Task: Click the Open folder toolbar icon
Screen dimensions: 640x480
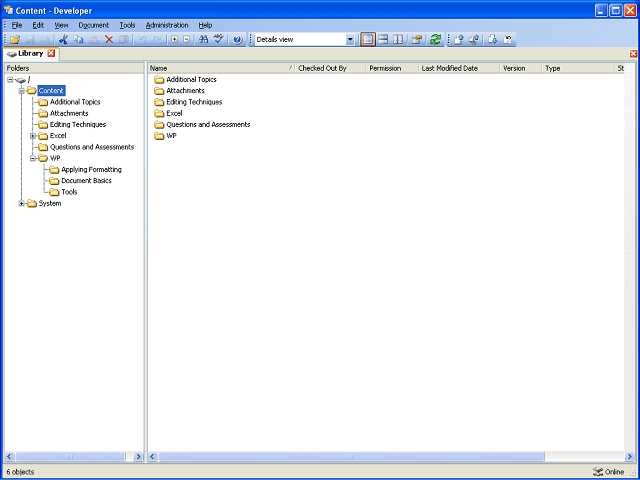Action: coord(15,40)
